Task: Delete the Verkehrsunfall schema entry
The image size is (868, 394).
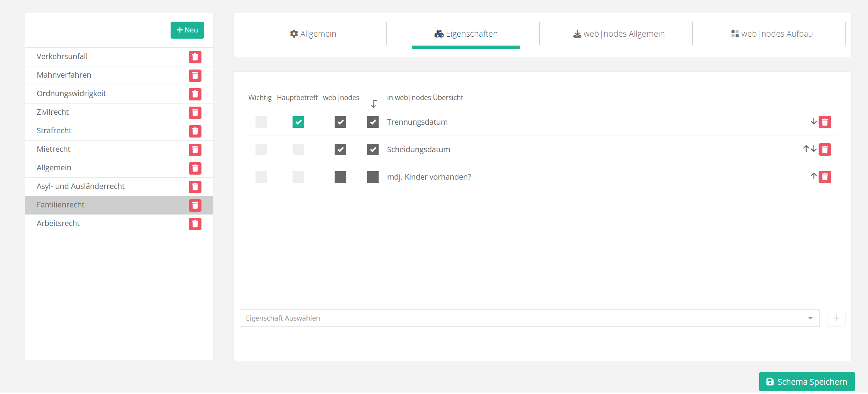Action: point(195,57)
